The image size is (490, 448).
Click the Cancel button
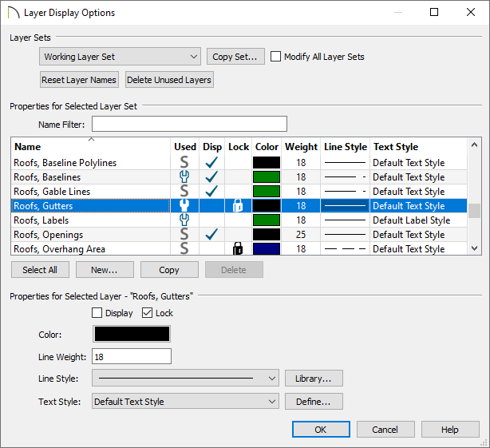[385, 430]
